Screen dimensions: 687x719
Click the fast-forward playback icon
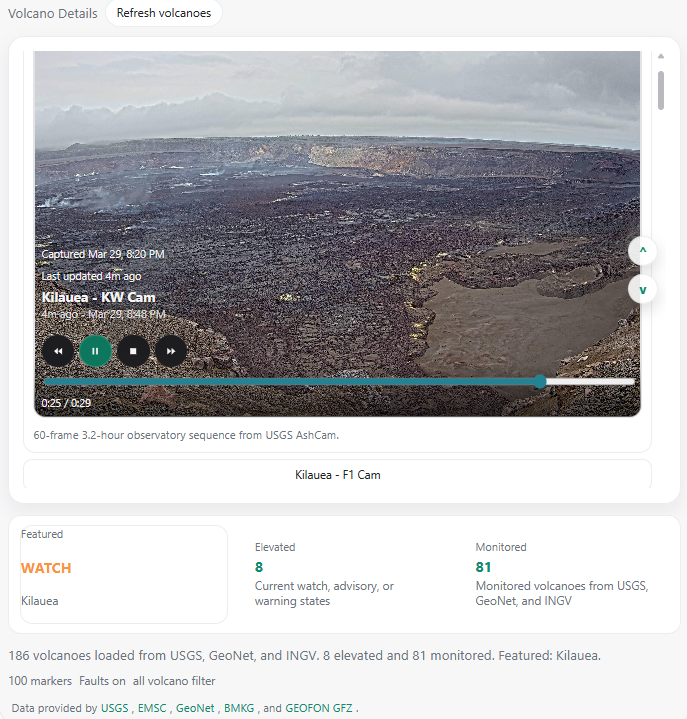(x=171, y=351)
